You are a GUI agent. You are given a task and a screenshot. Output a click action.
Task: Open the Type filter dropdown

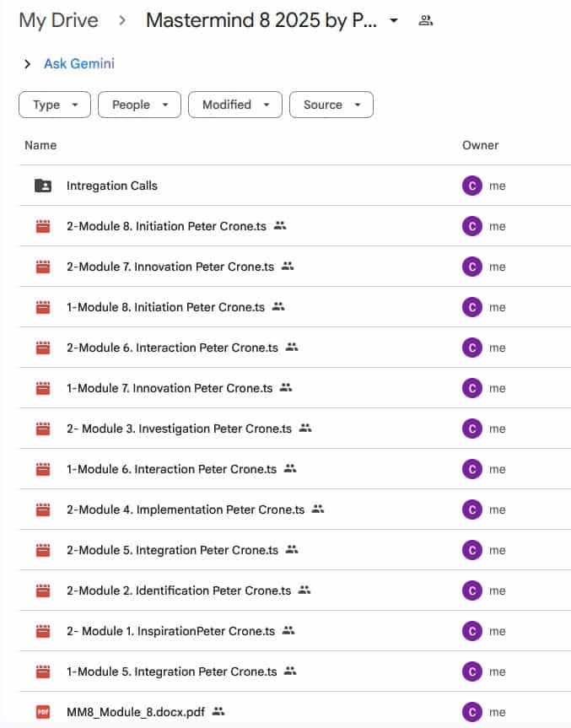pyautogui.click(x=55, y=105)
